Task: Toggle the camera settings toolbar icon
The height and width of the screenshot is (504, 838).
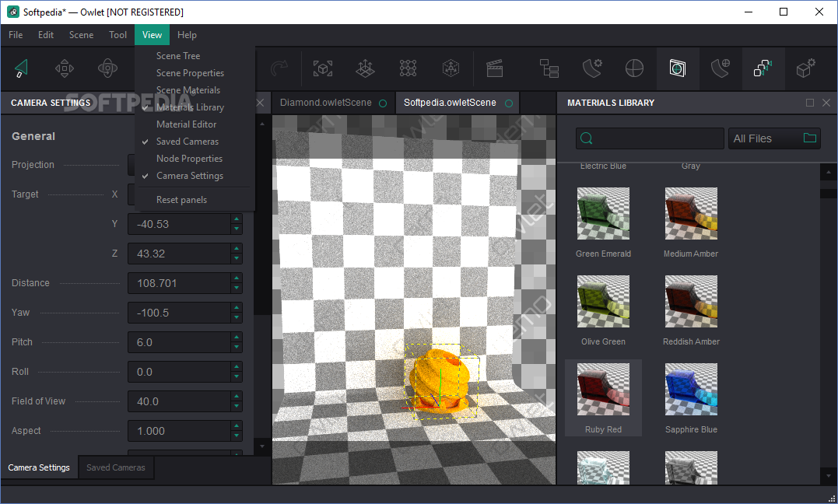Action: pyautogui.click(x=763, y=68)
